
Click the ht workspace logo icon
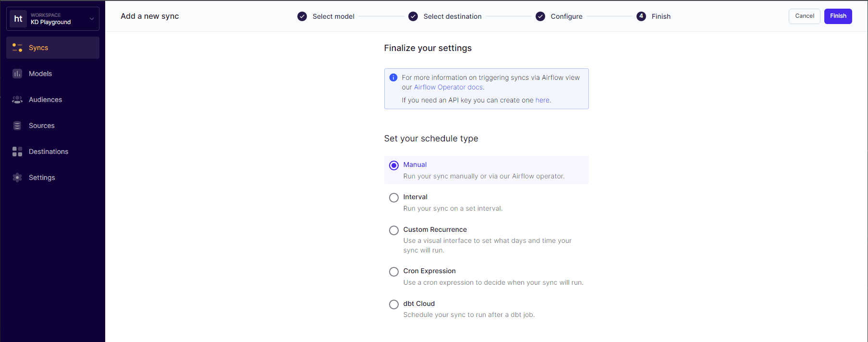click(18, 18)
